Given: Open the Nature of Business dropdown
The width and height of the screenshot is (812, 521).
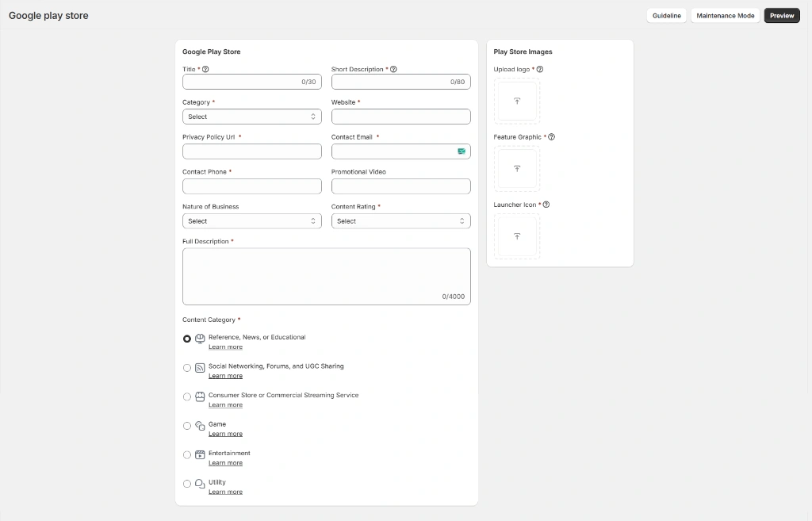Looking at the screenshot, I should 251,221.
